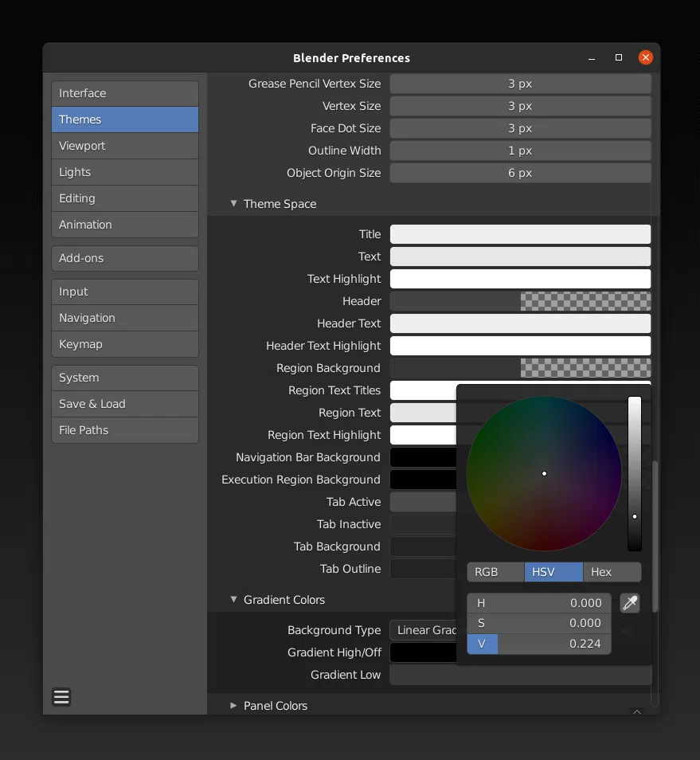Open File Paths section
The height and width of the screenshot is (760, 700).
[x=125, y=430]
